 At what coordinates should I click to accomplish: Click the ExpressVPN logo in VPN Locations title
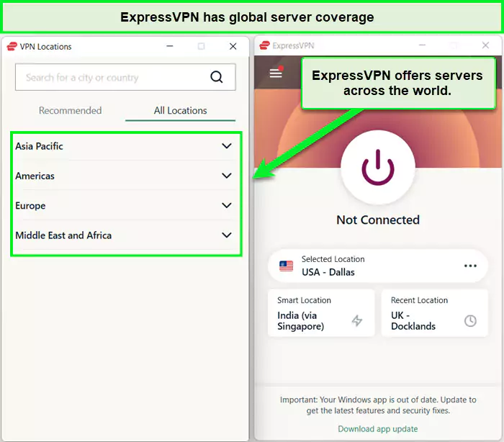coord(12,47)
